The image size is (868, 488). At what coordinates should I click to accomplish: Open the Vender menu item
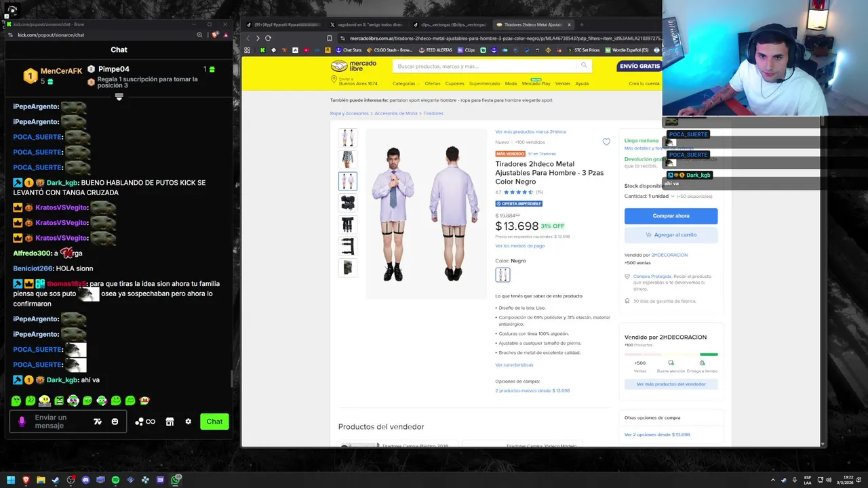pyautogui.click(x=563, y=83)
